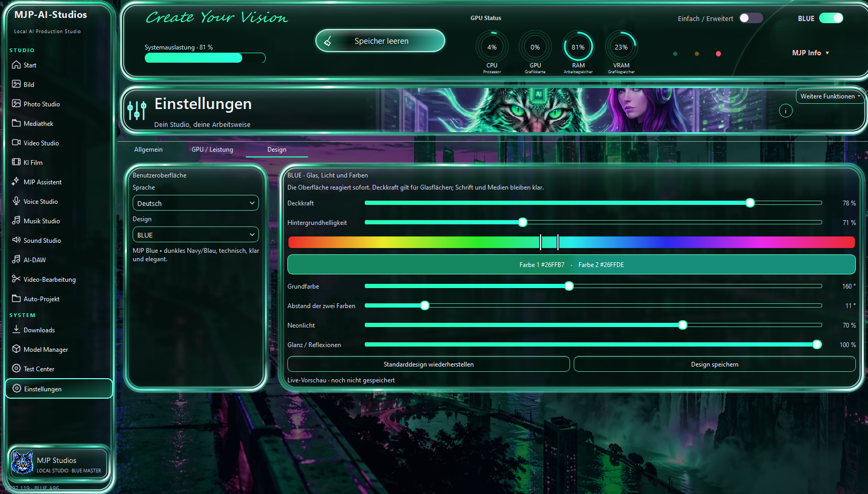
Task: Click the Neonlicht slider handle
Action: click(x=683, y=325)
